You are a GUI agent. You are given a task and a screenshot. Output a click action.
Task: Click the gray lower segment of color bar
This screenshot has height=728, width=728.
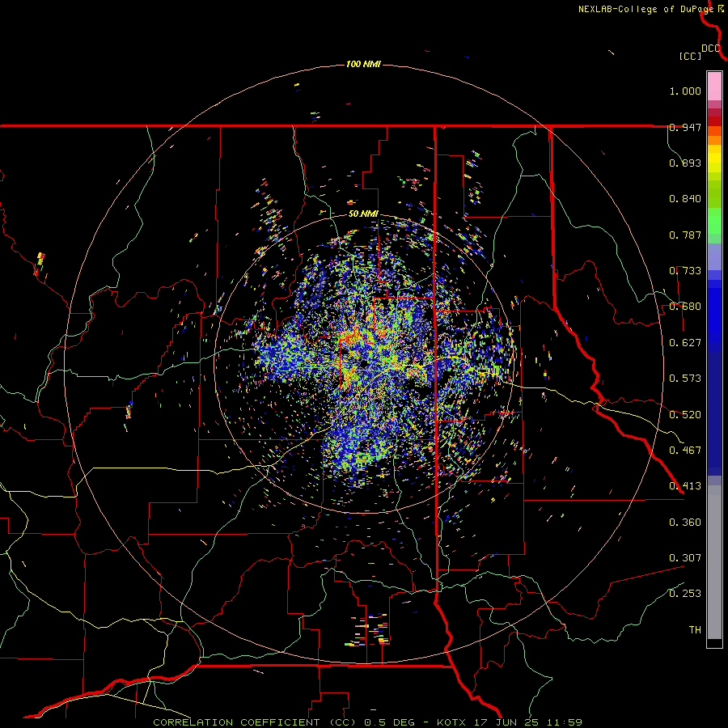[714, 562]
